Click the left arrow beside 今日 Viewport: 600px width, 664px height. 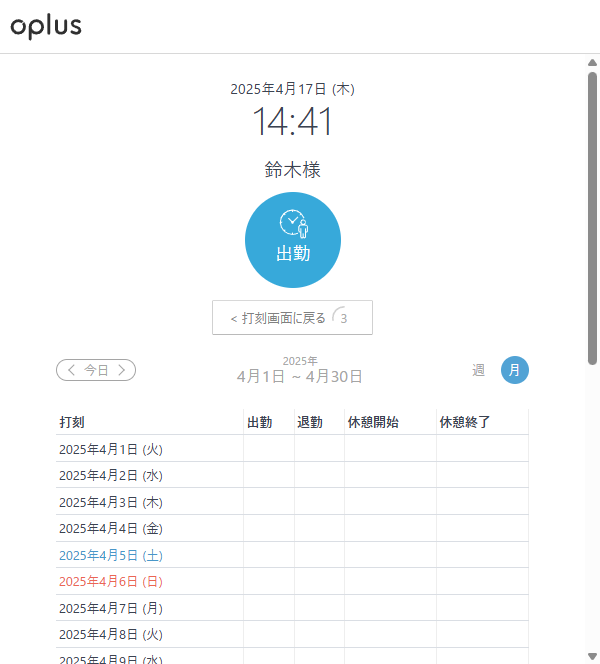click(x=70, y=370)
